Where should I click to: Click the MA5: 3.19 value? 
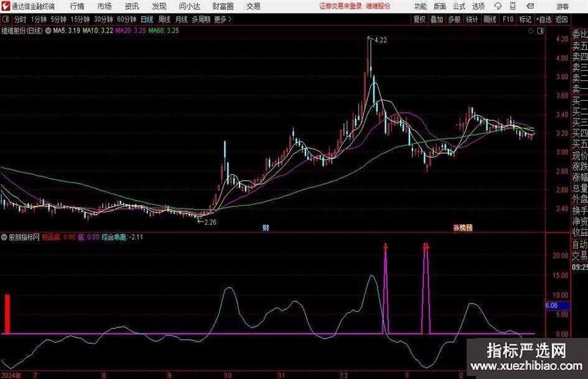[67, 30]
